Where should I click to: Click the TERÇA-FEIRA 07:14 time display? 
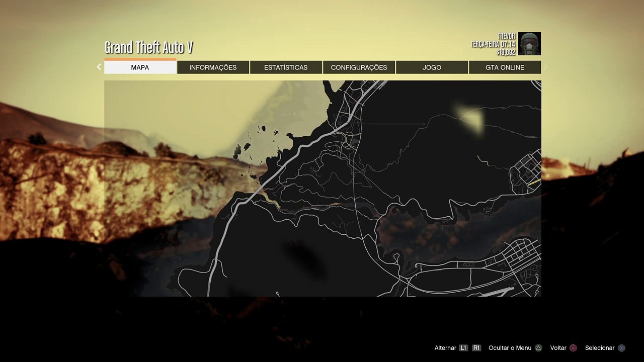(493, 44)
